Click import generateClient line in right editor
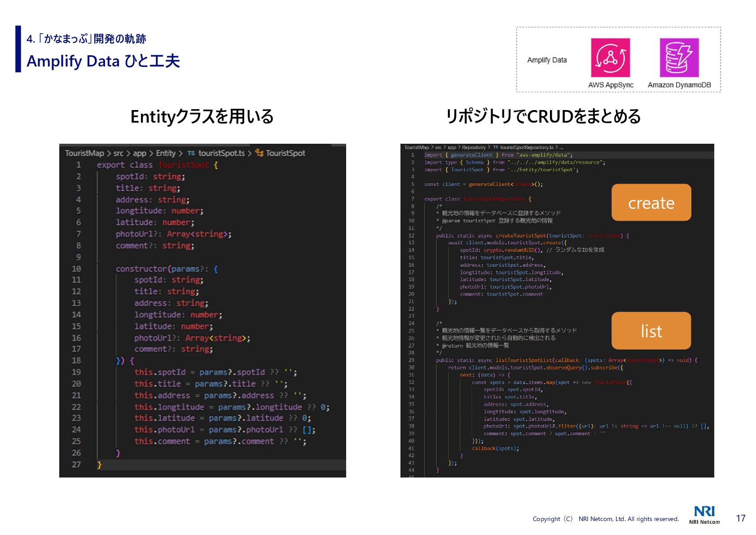 pos(498,155)
